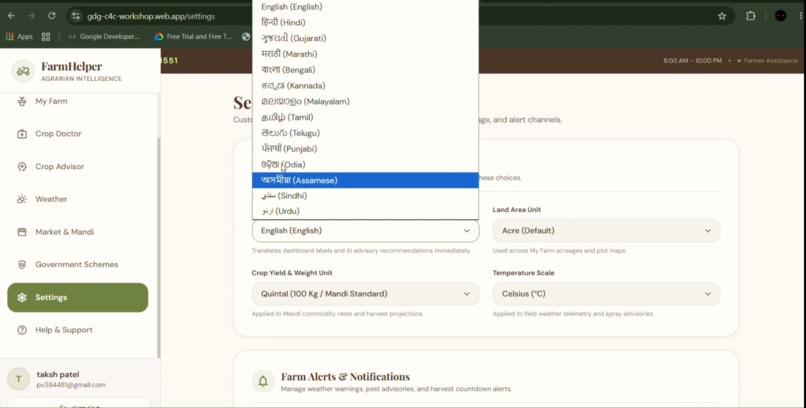Click the Government Schemes shield icon
Viewport: 806px width, 408px height.
[x=22, y=264]
